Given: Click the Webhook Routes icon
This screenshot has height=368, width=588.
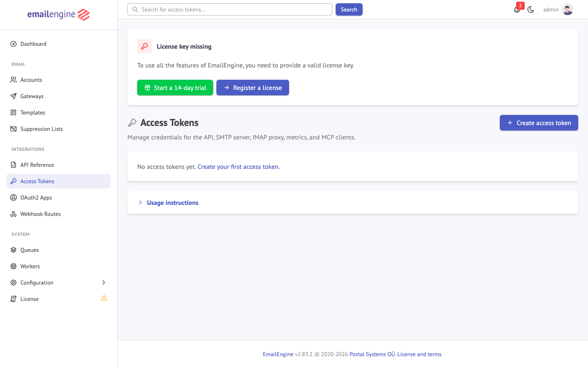Looking at the screenshot, I should coord(13,214).
